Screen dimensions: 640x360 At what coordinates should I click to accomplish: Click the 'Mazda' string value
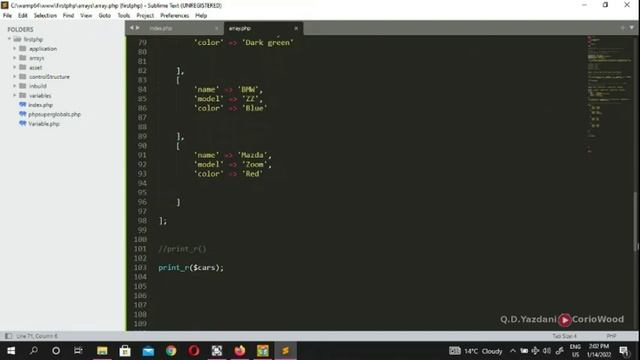pos(252,155)
